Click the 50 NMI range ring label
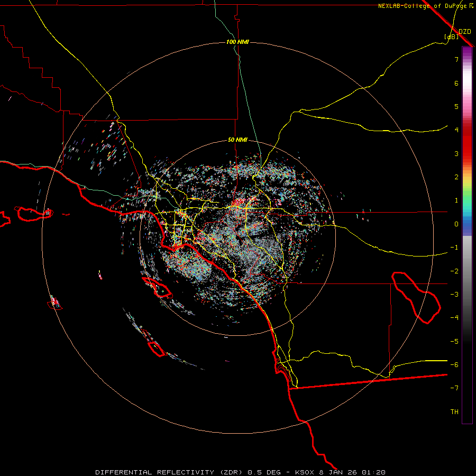 coord(237,140)
